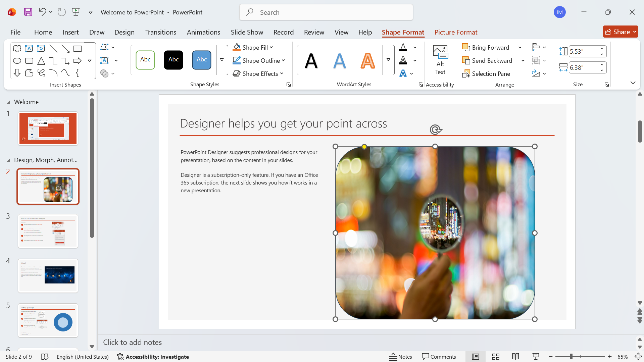Select the Isosceles Triangle shape

coord(41,61)
